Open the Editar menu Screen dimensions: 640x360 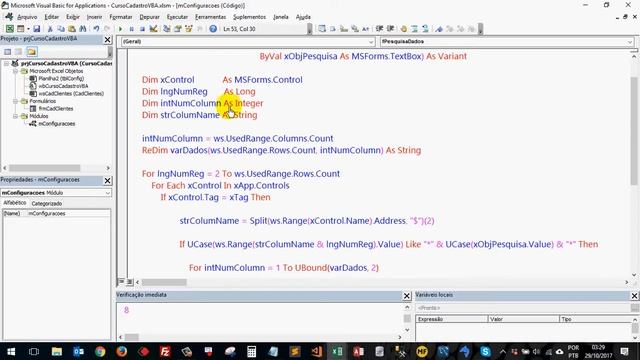[x=51, y=17]
